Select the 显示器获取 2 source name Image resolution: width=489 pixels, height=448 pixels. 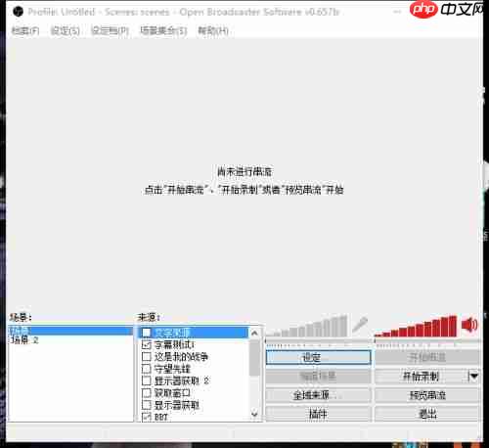coord(182,381)
